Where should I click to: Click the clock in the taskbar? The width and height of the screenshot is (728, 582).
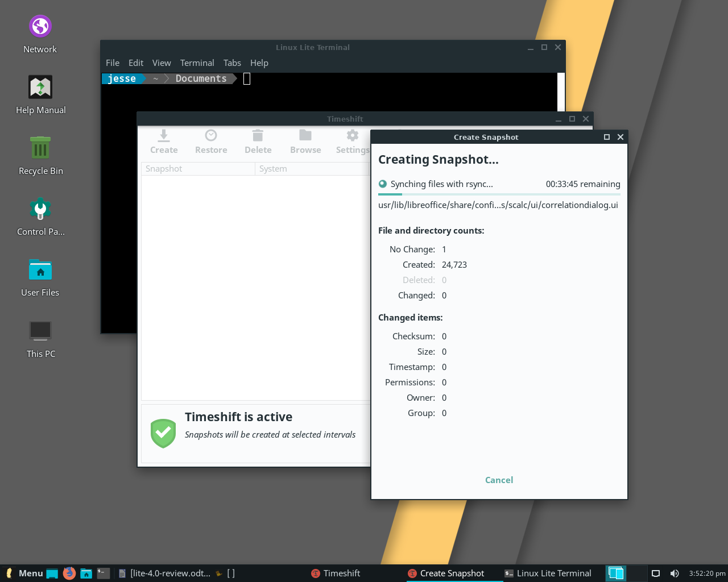[x=707, y=573]
